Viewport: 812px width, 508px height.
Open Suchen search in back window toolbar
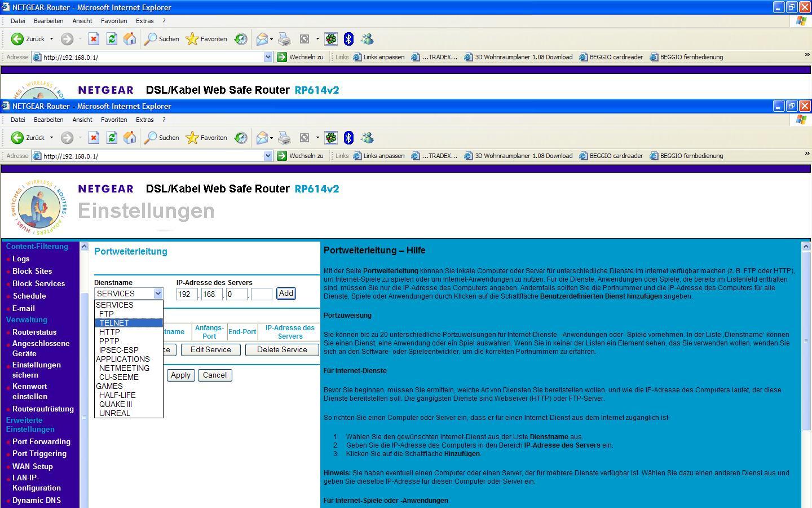161,39
